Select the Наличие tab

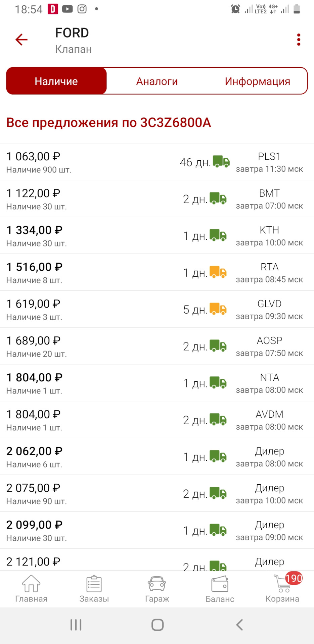56,81
